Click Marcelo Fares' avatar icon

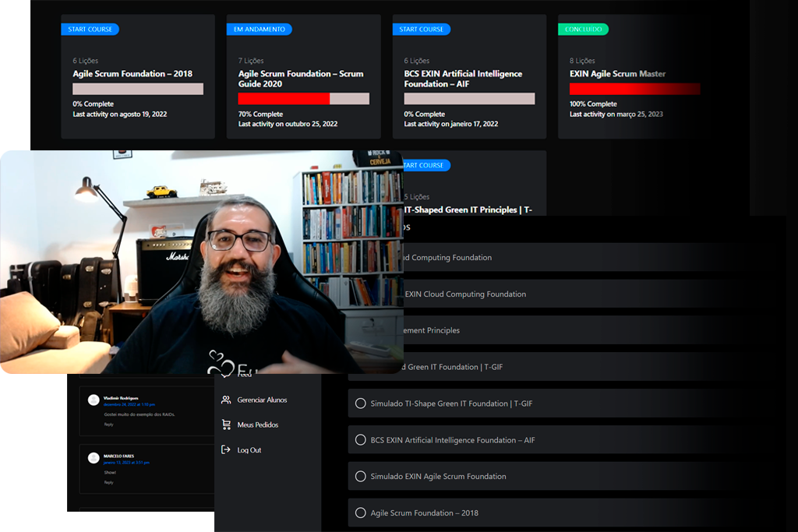coord(94,458)
